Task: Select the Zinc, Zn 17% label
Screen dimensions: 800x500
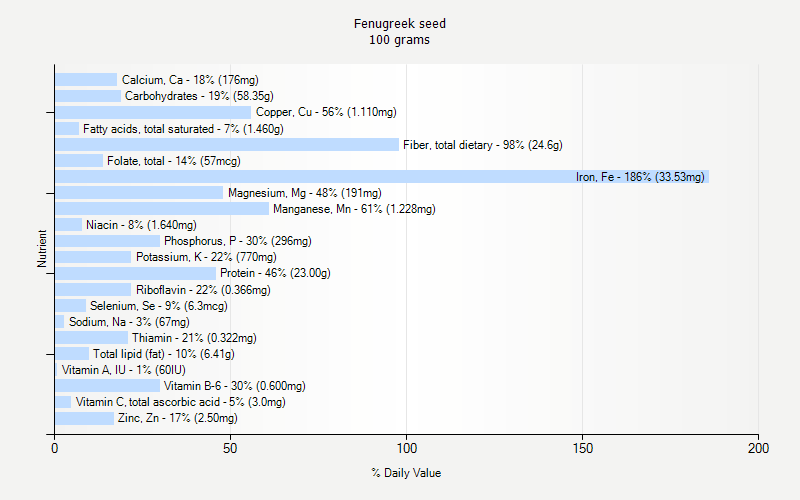Action: tap(178, 418)
